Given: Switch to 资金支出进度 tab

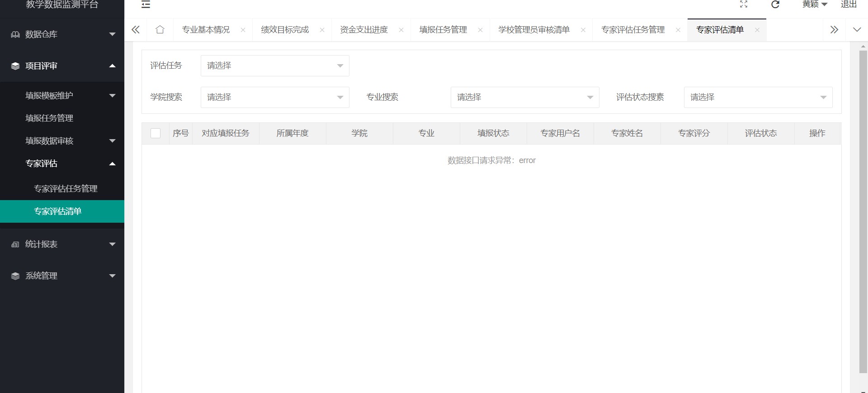Looking at the screenshot, I should [364, 30].
